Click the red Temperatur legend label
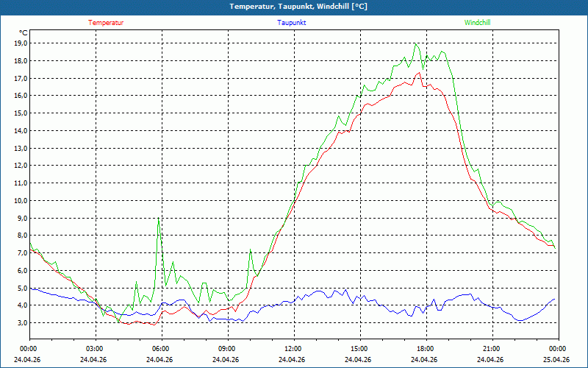Viewport: 588px width, 368px height. (106, 23)
